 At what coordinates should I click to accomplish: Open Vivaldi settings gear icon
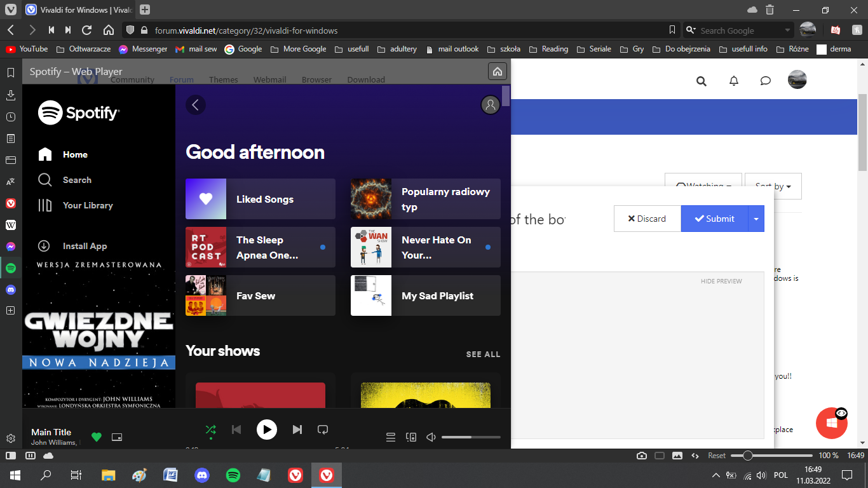[11, 438]
